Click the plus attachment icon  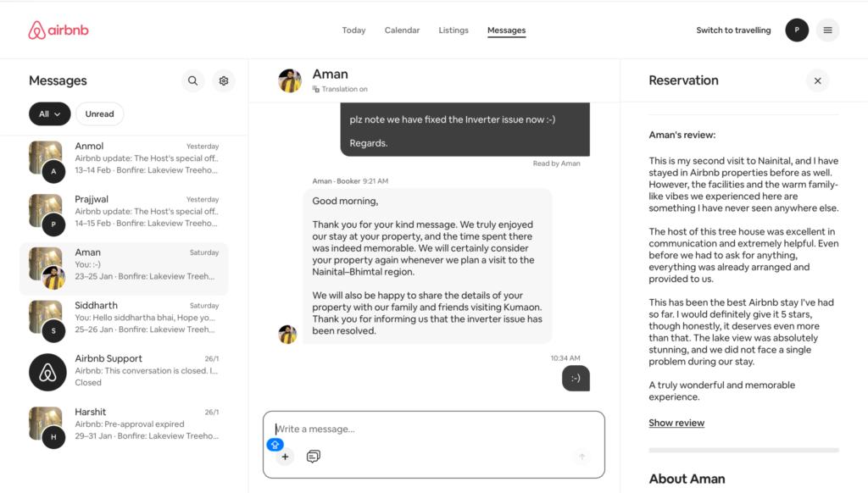(x=285, y=457)
